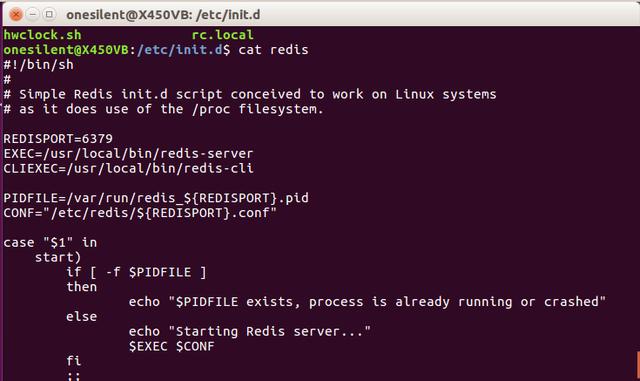Click the hwclock.sh file name

pyautogui.click(x=42, y=35)
